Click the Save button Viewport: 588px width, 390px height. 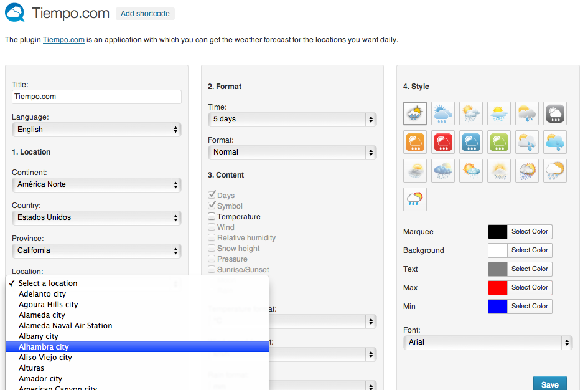pos(550,384)
